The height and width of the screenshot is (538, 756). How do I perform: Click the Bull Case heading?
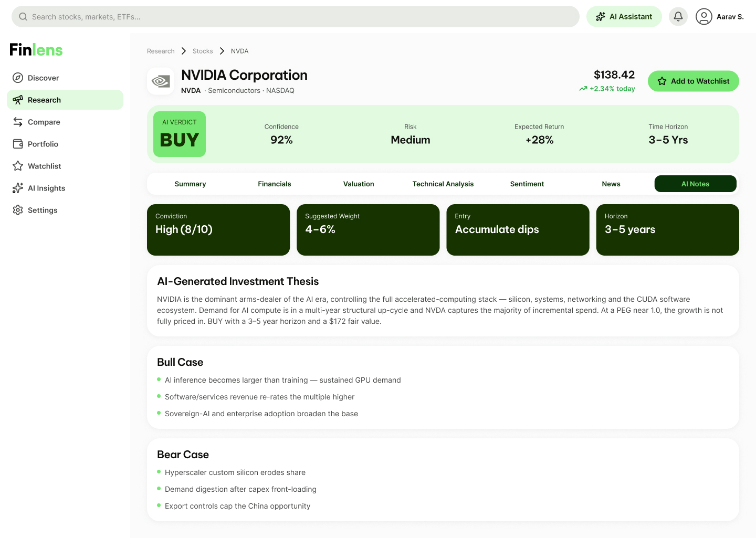click(180, 362)
